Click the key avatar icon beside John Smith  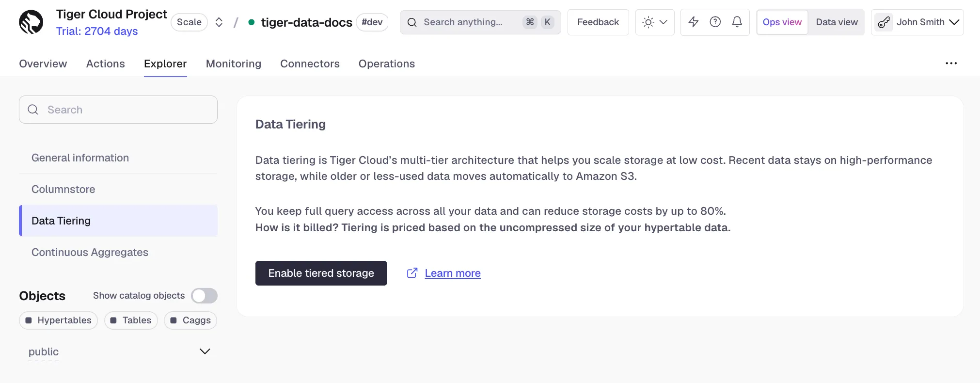884,22
